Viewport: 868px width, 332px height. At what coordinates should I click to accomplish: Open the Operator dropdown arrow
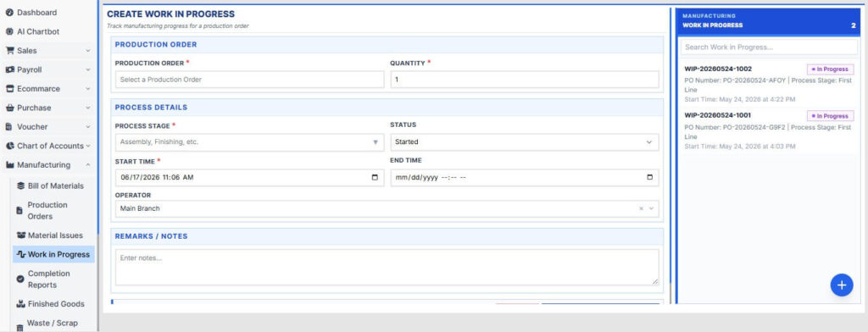(x=652, y=208)
